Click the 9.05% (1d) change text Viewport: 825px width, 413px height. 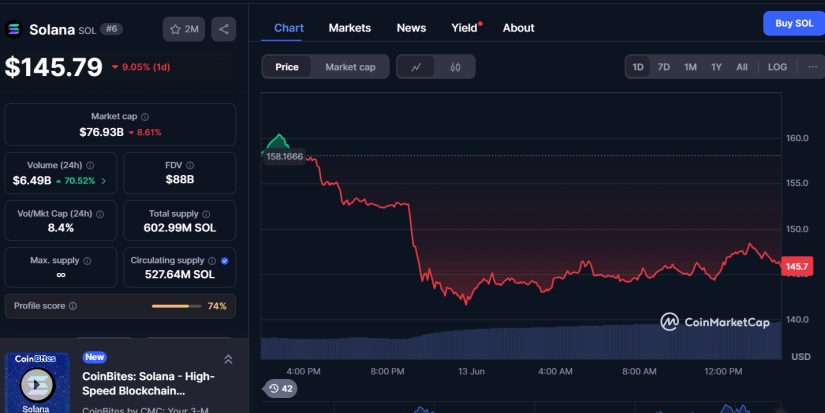(146, 67)
